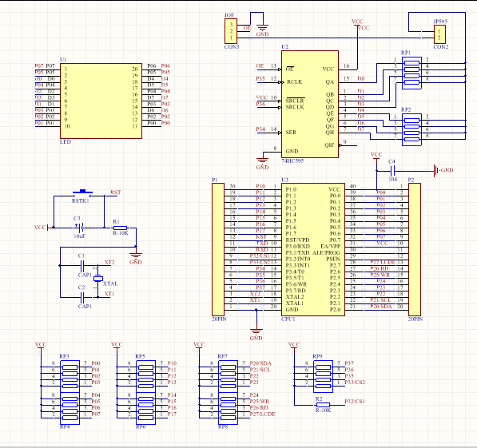Image resolution: width=477 pixels, height=448 pixels.
Task: Click the VCC power port above RP9
Action: tap(294, 347)
